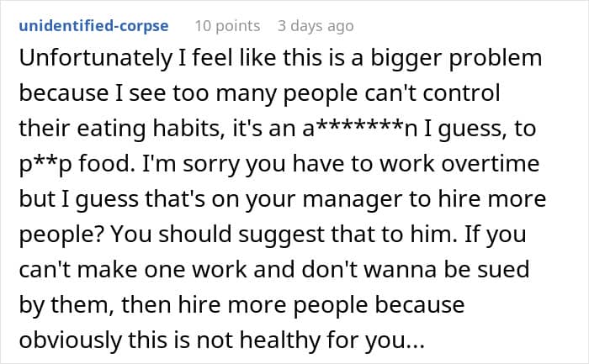The image size is (589, 364).
Task: Click the censored phrase p**p food
Action: pyautogui.click(x=71, y=161)
